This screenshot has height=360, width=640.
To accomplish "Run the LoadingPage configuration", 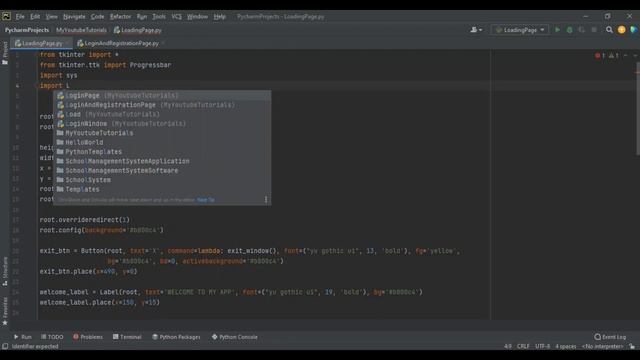I will coord(557,30).
